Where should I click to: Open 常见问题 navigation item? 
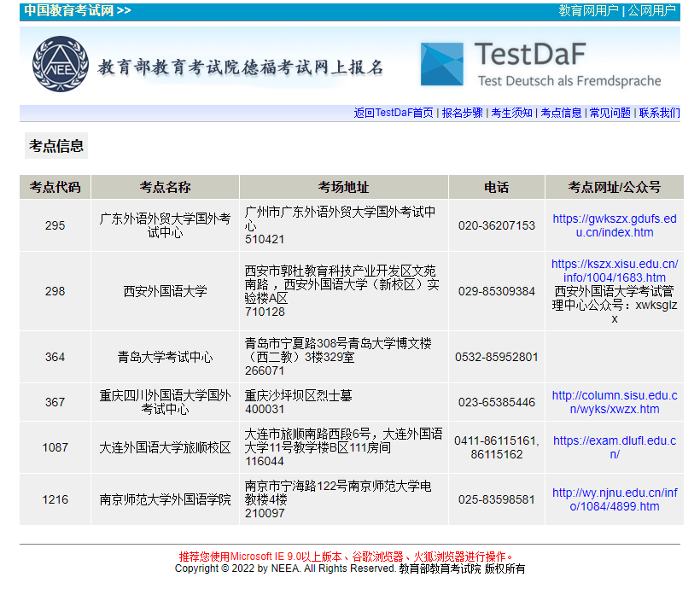610,113
